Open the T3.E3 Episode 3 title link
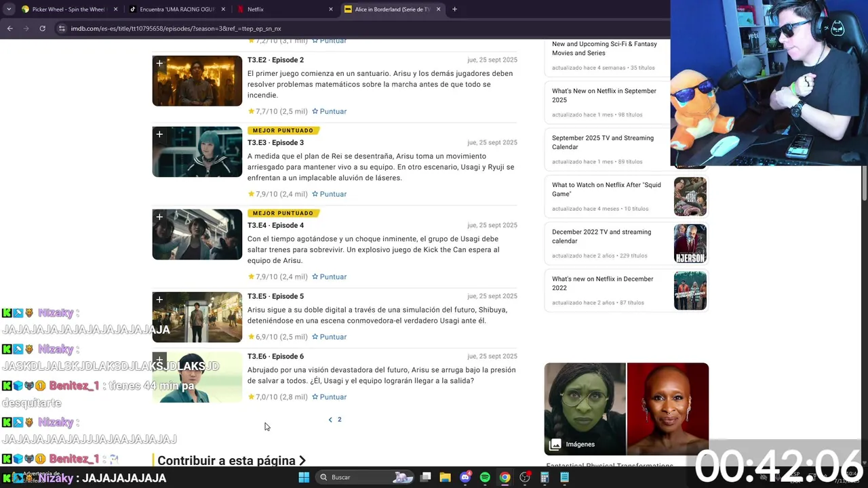 click(275, 142)
